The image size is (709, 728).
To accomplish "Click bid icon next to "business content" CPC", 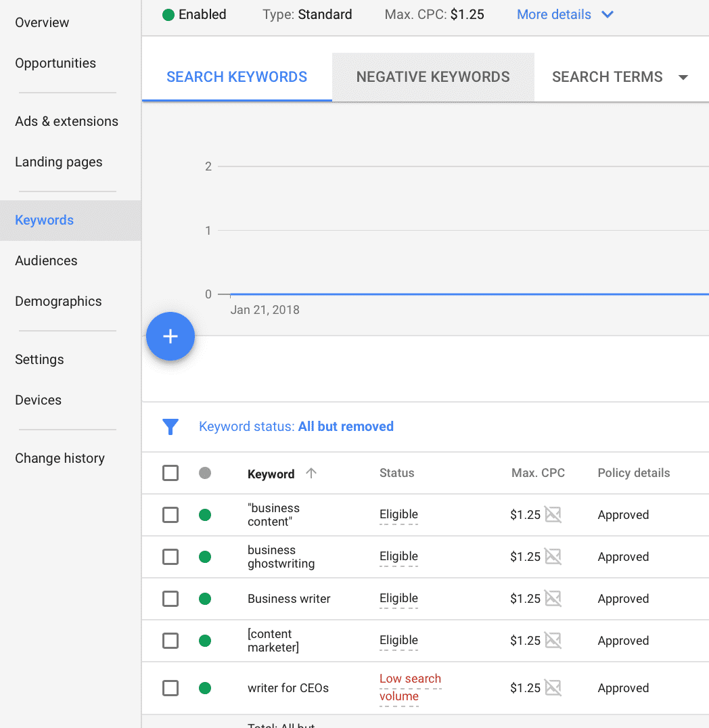I will pyautogui.click(x=553, y=514).
